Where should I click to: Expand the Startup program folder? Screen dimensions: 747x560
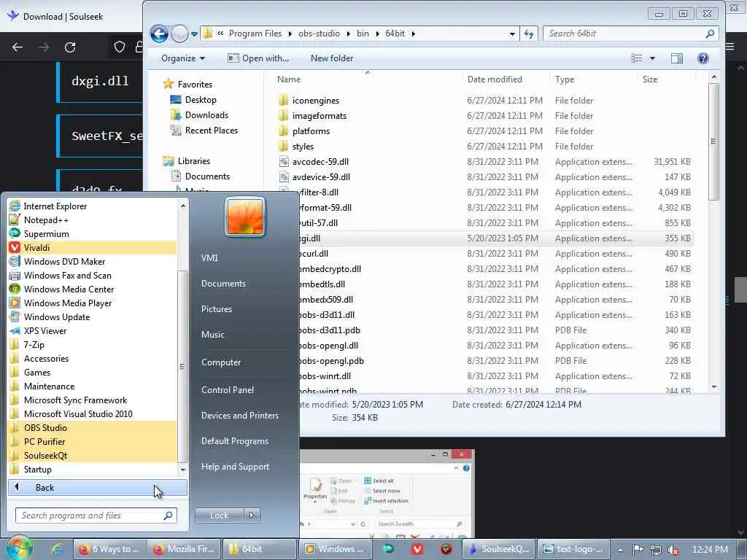(93, 469)
